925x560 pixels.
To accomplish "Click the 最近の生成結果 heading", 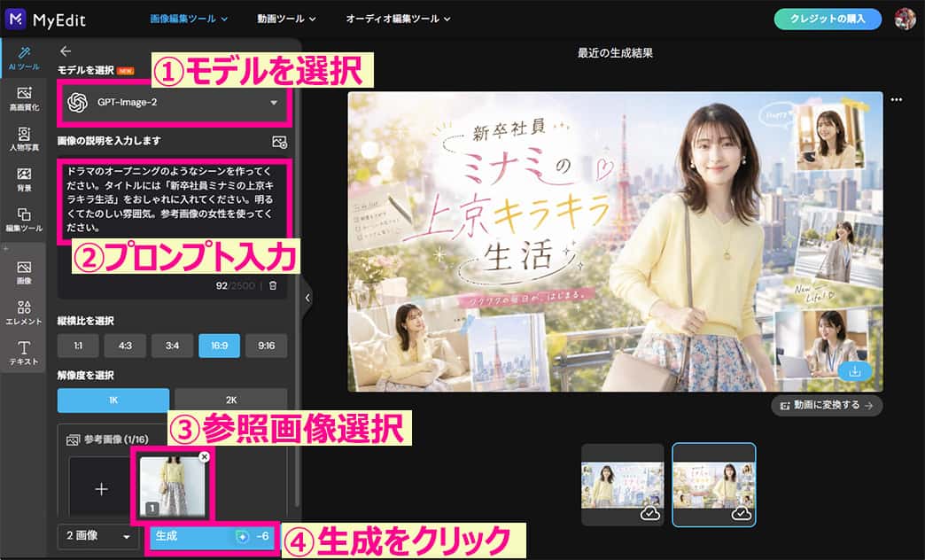I will tap(615, 53).
